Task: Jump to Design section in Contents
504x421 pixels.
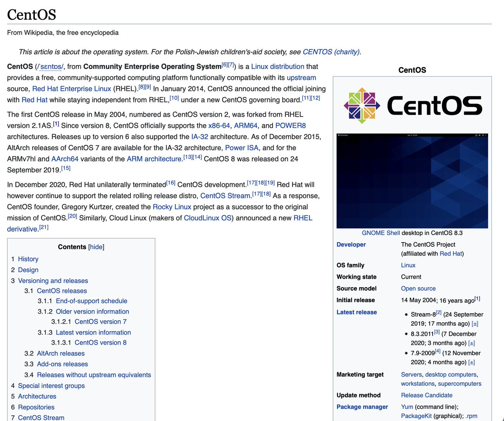Action: pos(28,270)
